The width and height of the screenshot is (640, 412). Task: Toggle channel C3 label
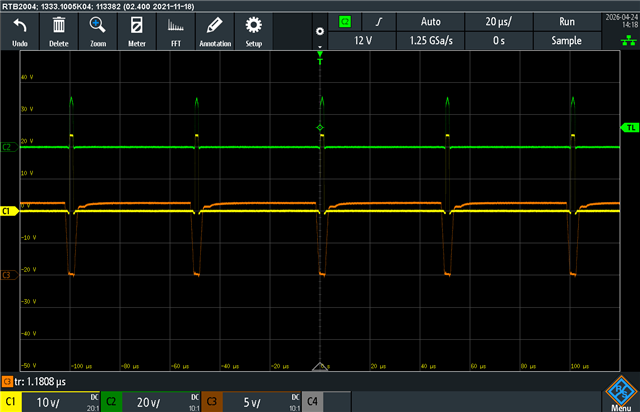click(212, 402)
